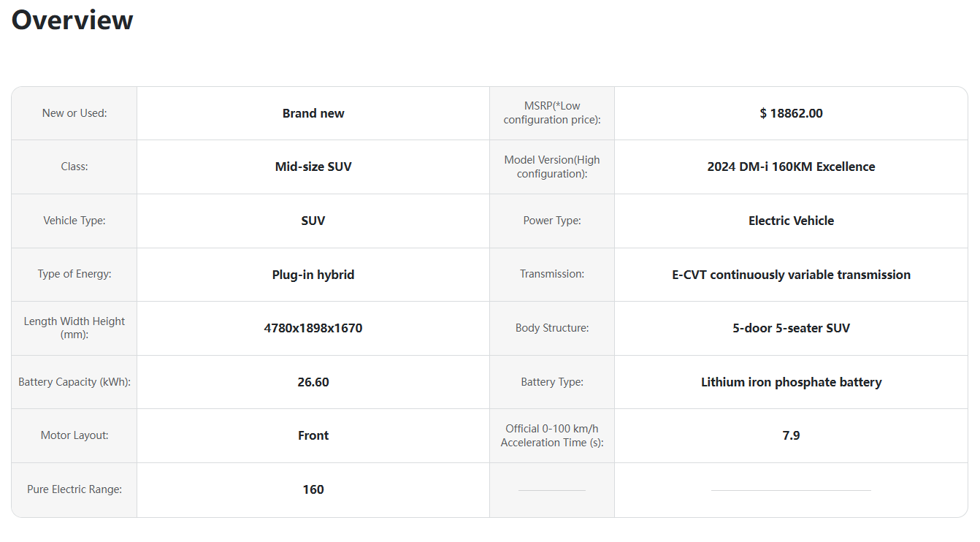The height and width of the screenshot is (542, 980).
Task: Select the $ 18862.00 price value
Action: (791, 113)
